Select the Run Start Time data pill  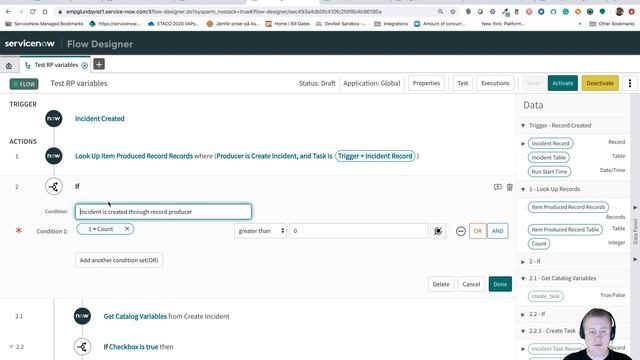pos(549,172)
